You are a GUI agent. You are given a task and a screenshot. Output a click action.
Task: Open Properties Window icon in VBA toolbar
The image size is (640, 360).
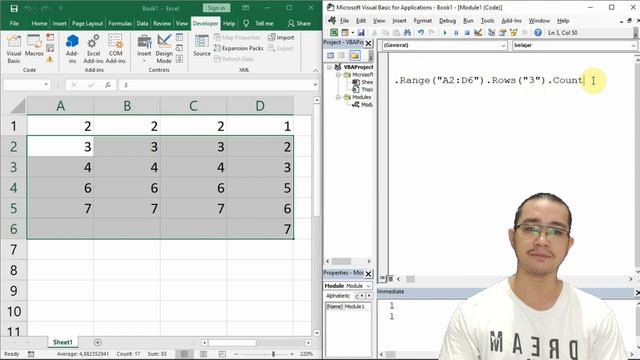tap(502, 32)
